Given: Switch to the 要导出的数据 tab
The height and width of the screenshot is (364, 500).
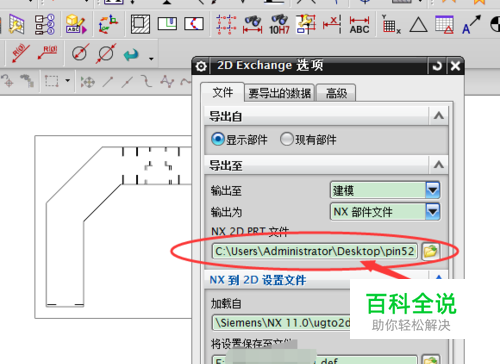Looking at the screenshot, I should coord(280,93).
